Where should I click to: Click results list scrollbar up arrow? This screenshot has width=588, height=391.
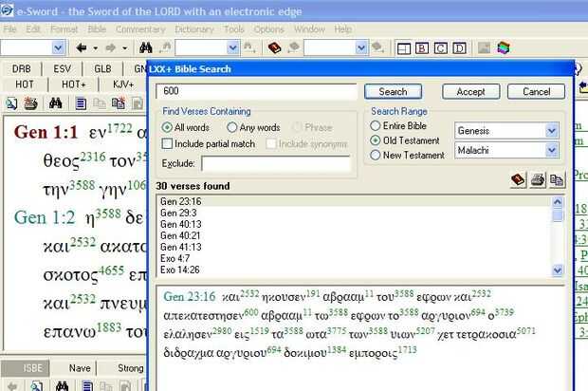(x=558, y=202)
